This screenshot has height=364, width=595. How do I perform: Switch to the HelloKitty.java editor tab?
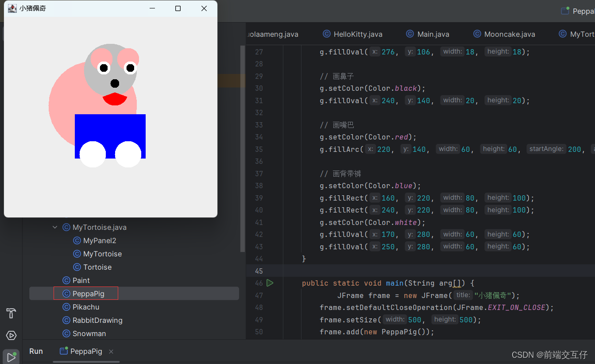click(x=353, y=34)
